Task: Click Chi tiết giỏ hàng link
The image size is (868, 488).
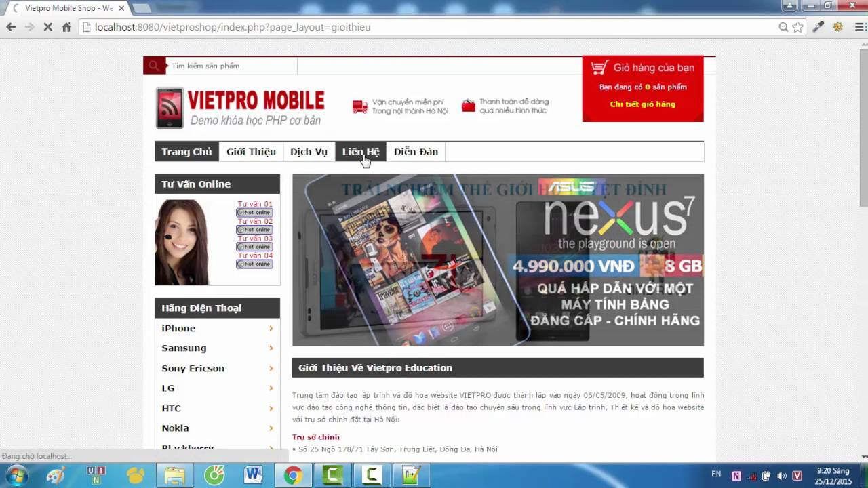Action: (x=643, y=104)
